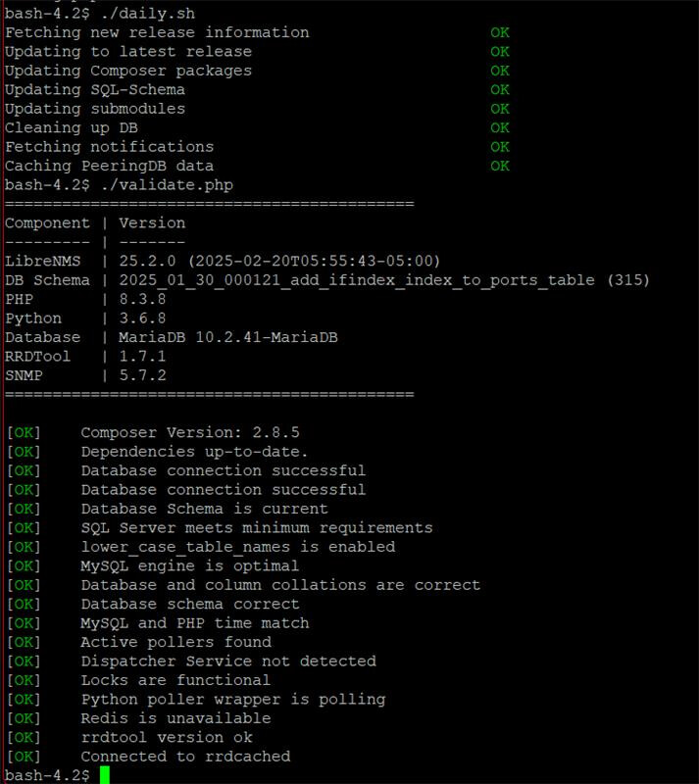Click "Dispatcher Service not detected" line

[x=228, y=661]
